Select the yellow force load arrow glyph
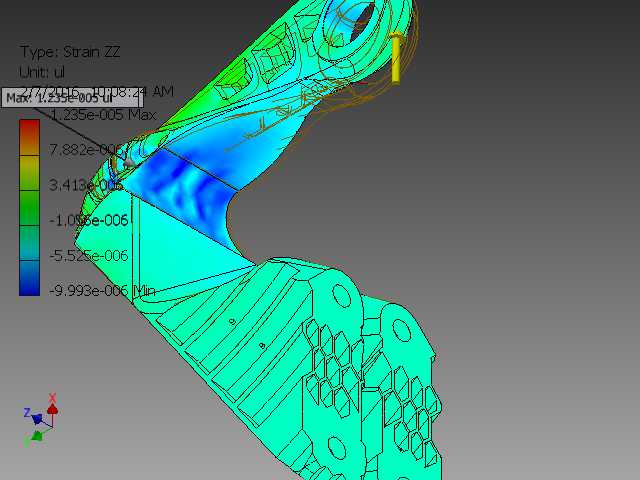This screenshot has height=480, width=640. tap(396, 58)
